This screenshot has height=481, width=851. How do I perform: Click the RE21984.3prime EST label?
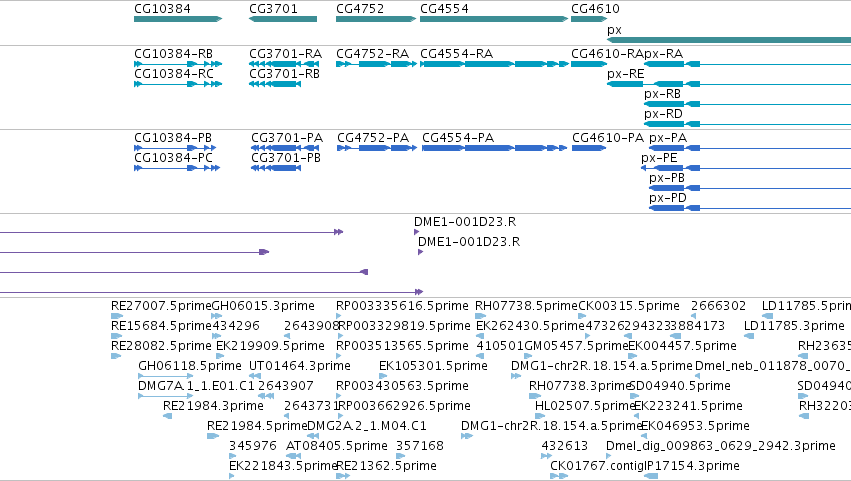213,406
